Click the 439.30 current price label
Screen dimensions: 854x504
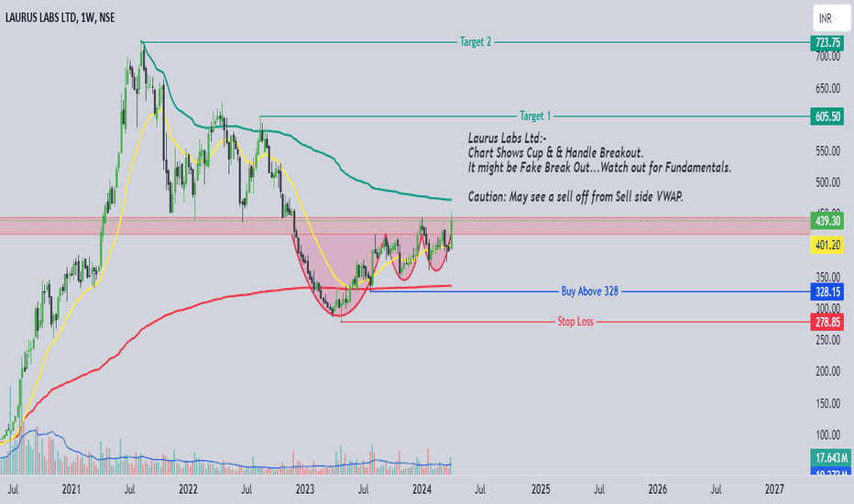[x=827, y=221]
